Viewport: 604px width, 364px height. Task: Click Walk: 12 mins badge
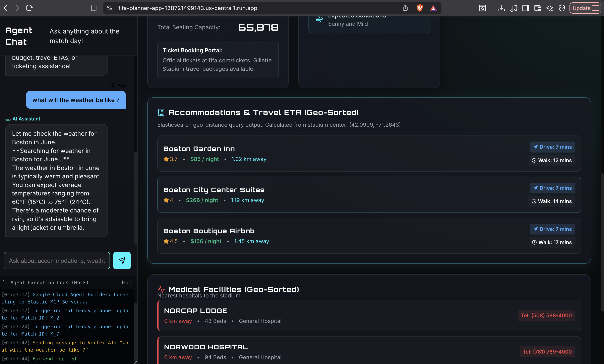(x=552, y=160)
